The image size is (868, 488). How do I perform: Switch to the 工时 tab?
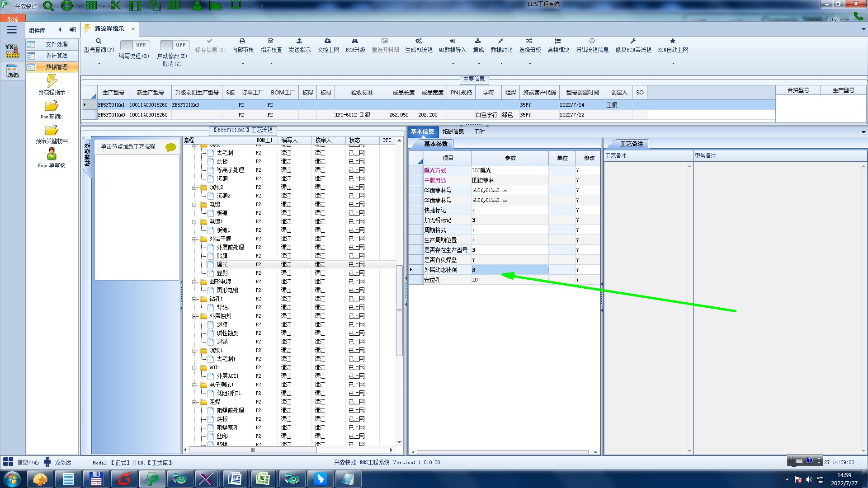(x=479, y=132)
